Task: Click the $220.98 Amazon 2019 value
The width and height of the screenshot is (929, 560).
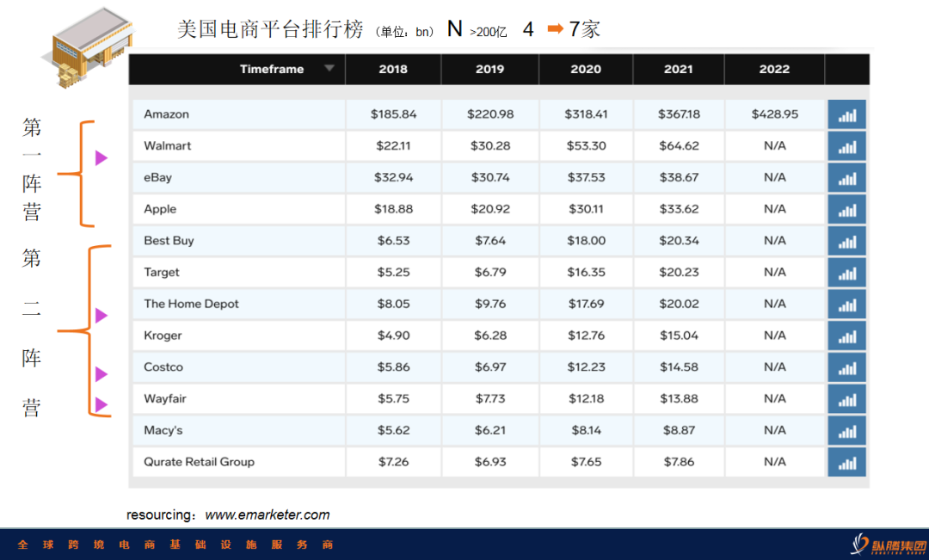Action: [490, 114]
